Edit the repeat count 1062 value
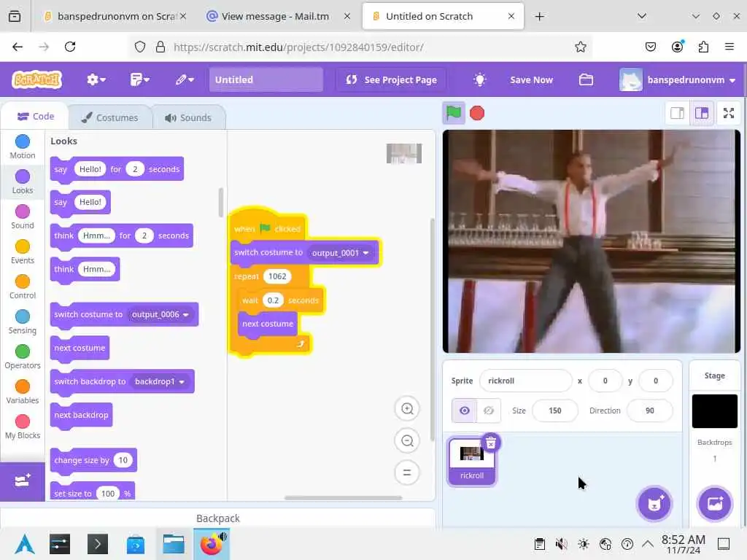The width and height of the screenshot is (747, 560). pos(277,276)
